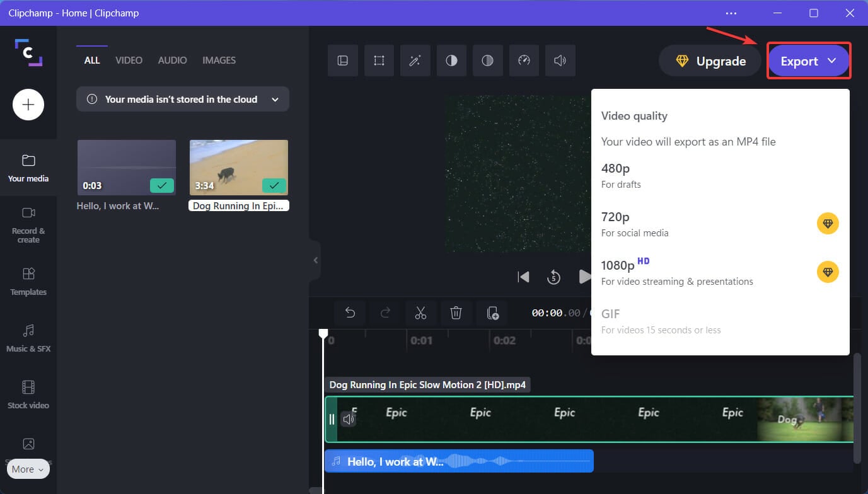
Task: Click the Upgrade button
Action: point(710,60)
